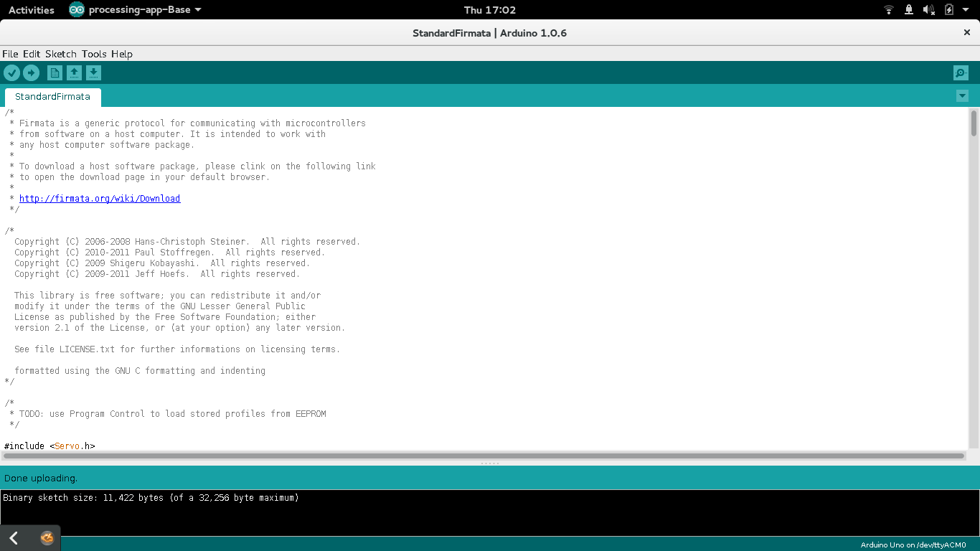Image resolution: width=980 pixels, height=551 pixels.
Task: Click the 'To download a host software package' line
Action: click(192, 166)
